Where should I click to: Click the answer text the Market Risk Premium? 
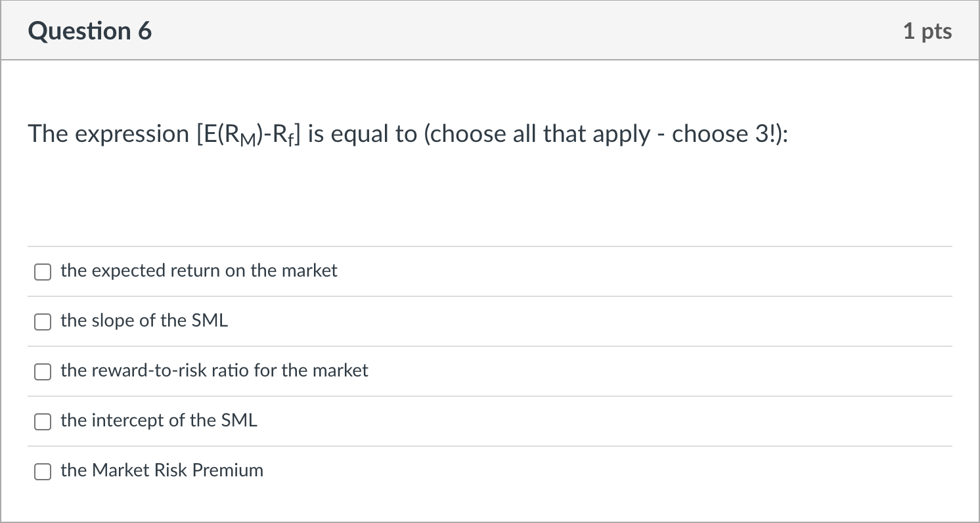click(x=161, y=470)
